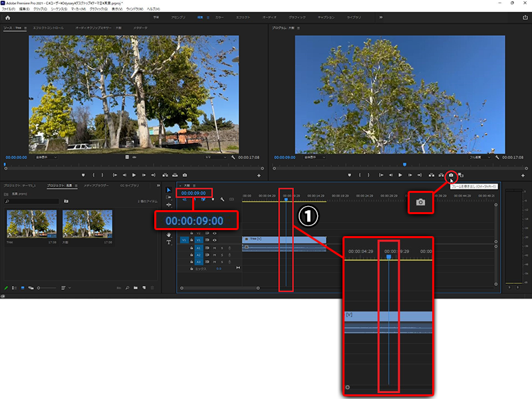Open Source monitor zoom level dropdown
The height and width of the screenshot is (399, 532).
pos(45,158)
